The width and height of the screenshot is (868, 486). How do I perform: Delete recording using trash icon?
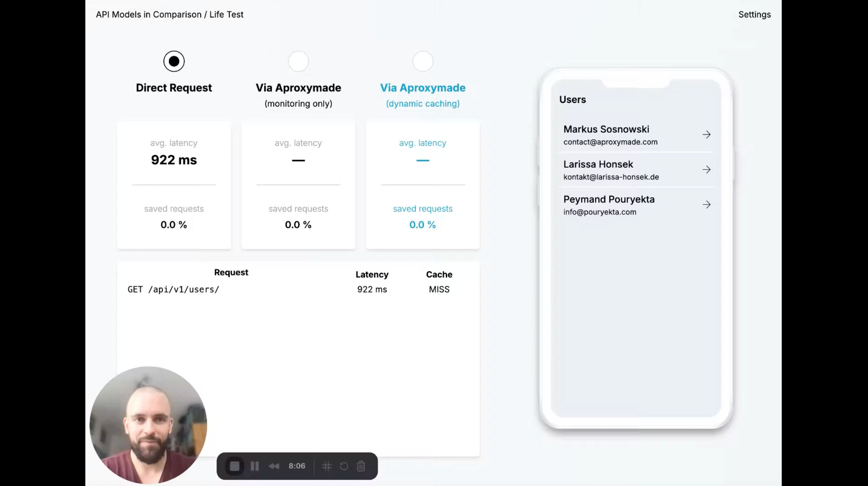(x=361, y=466)
